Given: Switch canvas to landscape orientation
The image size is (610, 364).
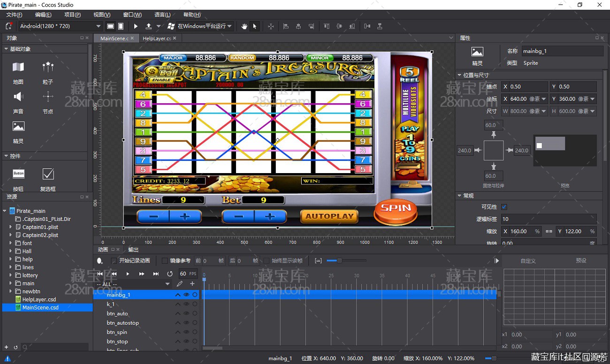Looking at the screenshot, I should pos(111,26).
